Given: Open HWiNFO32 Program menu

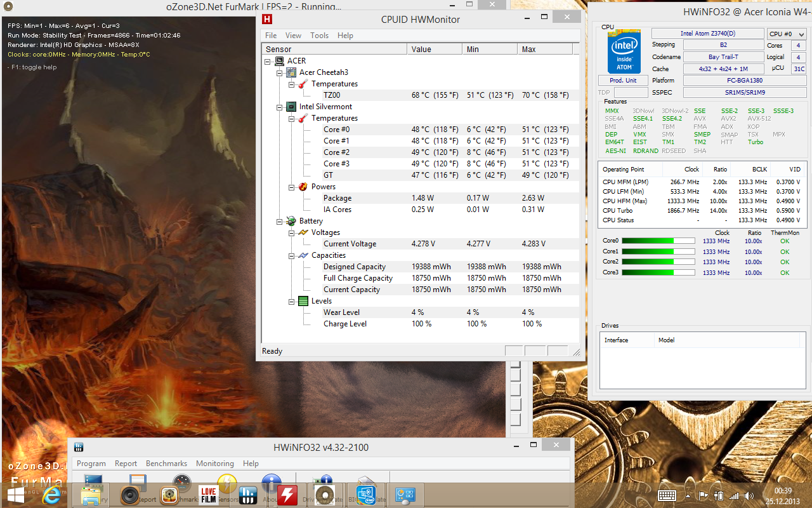Looking at the screenshot, I should tap(91, 464).
